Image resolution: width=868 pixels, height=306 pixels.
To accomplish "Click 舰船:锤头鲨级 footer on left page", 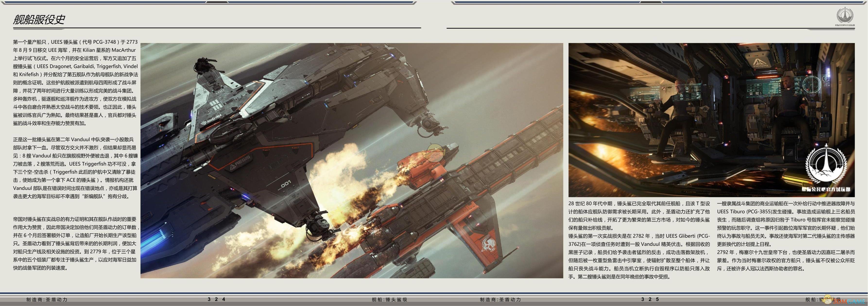I will 389,299.
